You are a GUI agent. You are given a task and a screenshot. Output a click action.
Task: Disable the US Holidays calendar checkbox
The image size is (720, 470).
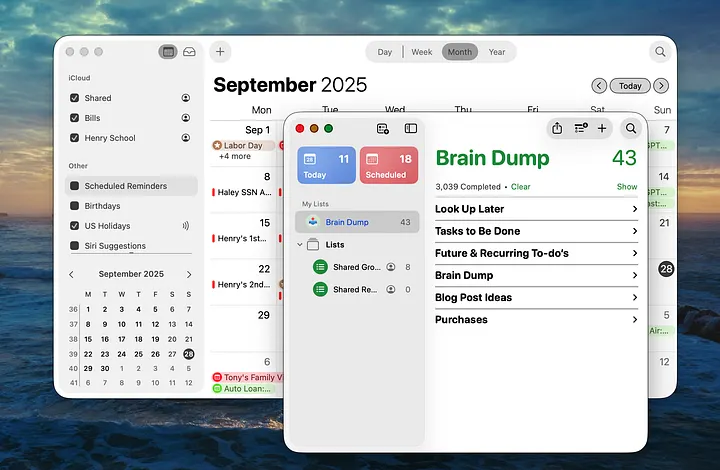(x=75, y=226)
